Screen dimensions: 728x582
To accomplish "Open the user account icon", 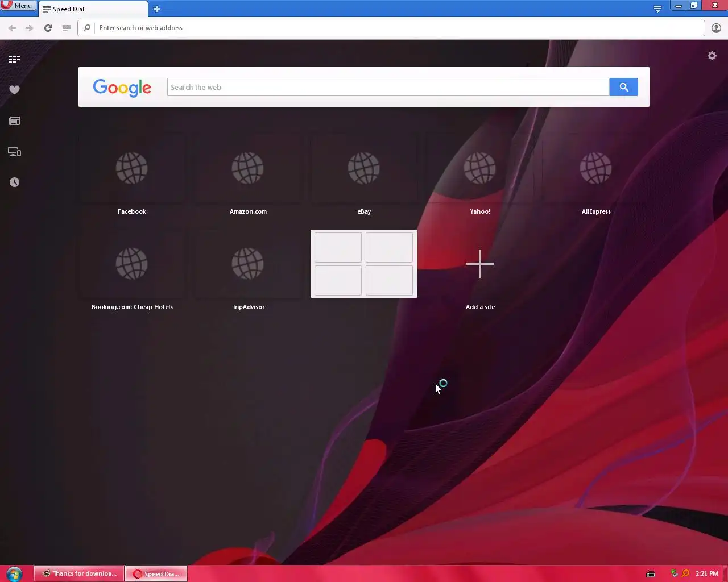I will click(x=716, y=28).
